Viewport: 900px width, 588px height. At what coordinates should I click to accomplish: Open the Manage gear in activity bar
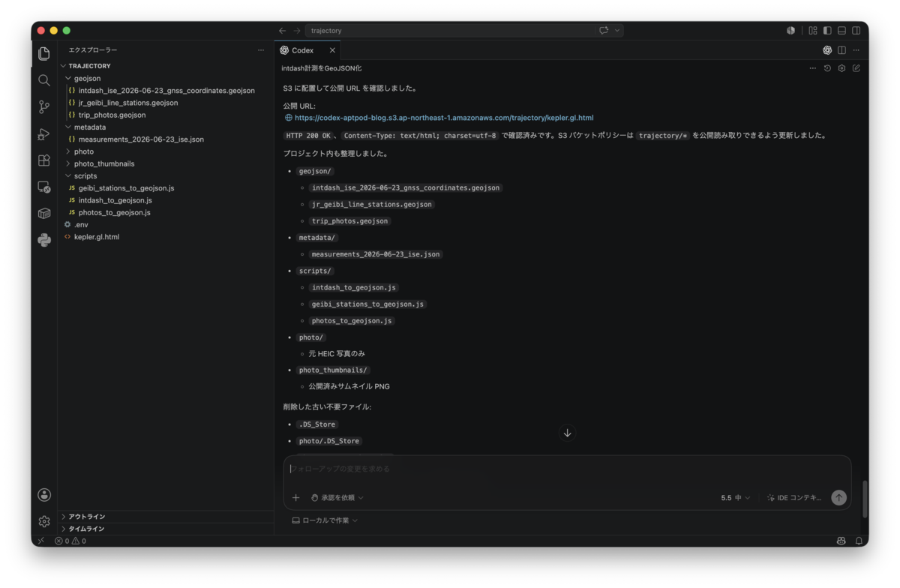pyautogui.click(x=44, y=521)
